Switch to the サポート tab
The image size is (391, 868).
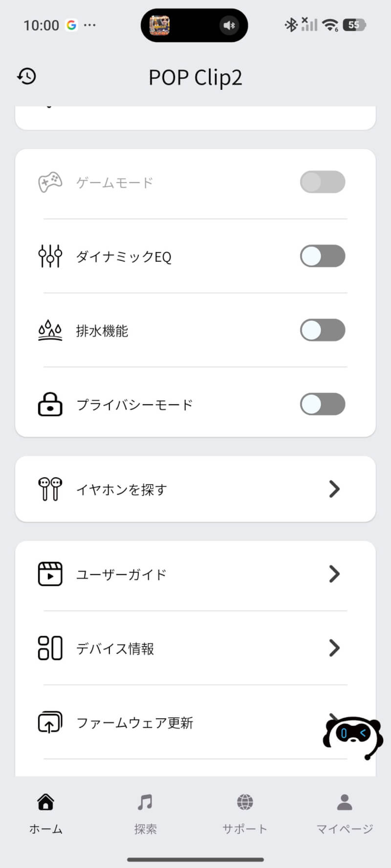coord(245,813)
